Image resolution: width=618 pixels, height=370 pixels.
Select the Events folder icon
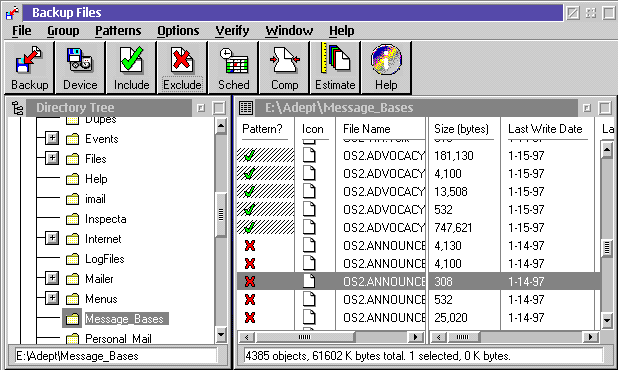(x=72, y=139)
